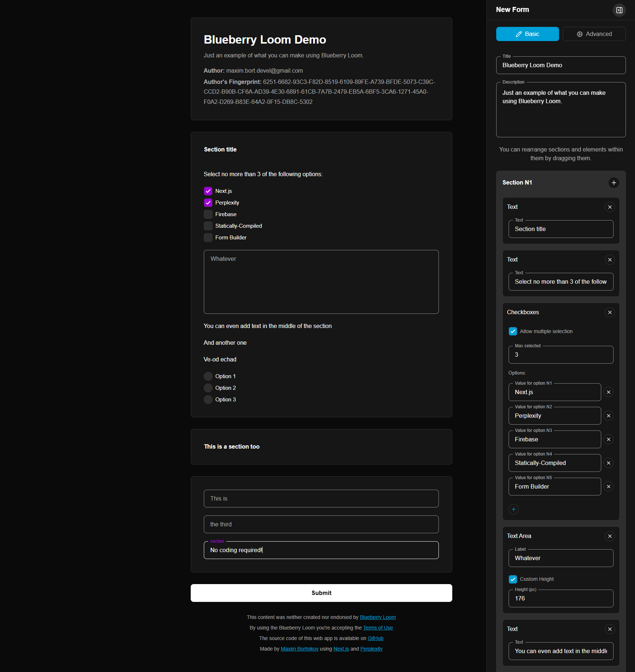
Task: Add another checkbox option below Form Builder
Action: pos(513,509)
